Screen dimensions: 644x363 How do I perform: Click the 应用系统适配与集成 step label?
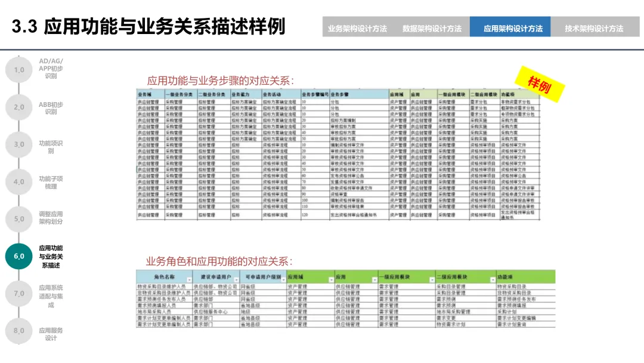[51, 296]
